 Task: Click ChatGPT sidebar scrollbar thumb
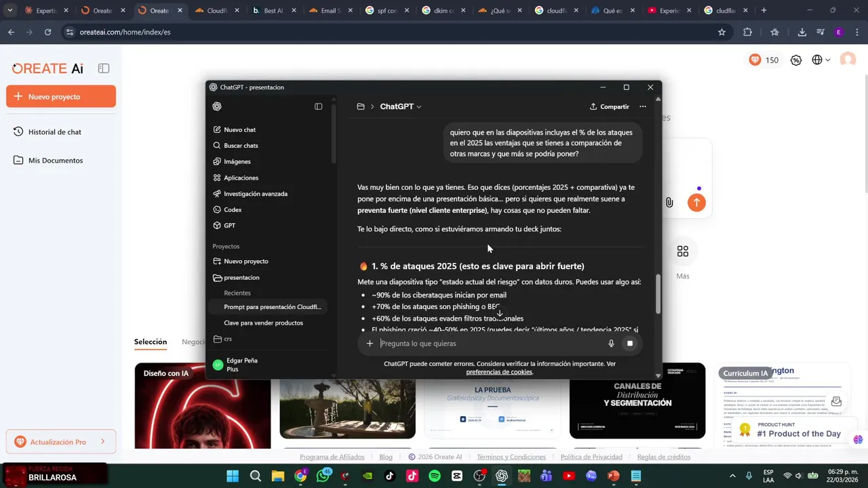(334, 134)
